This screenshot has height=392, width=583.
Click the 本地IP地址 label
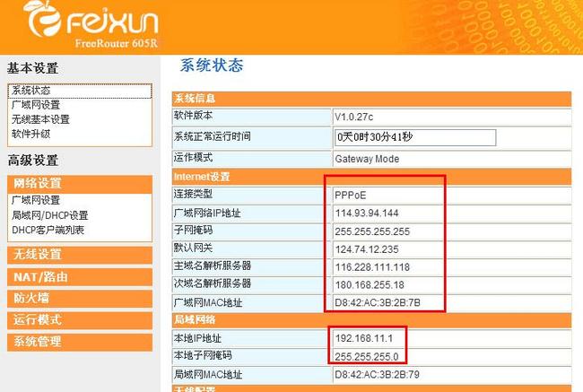coord(197,338)
